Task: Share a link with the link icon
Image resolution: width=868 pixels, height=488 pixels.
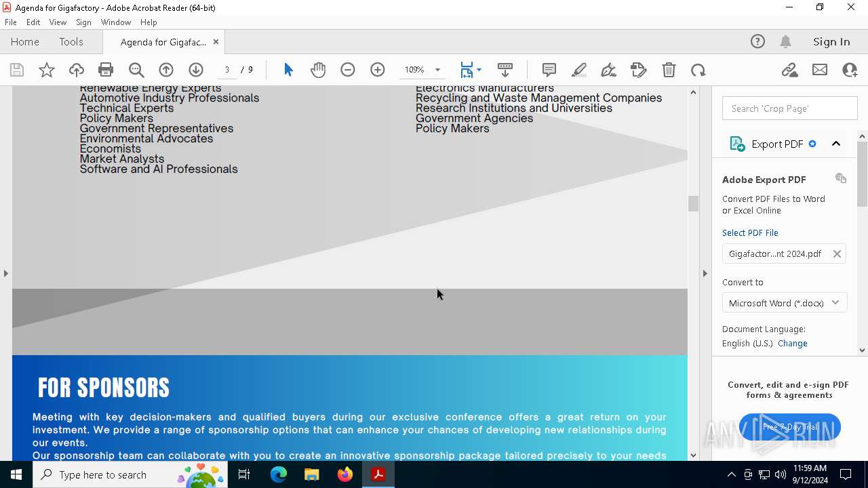Action: tap(790, 70)
